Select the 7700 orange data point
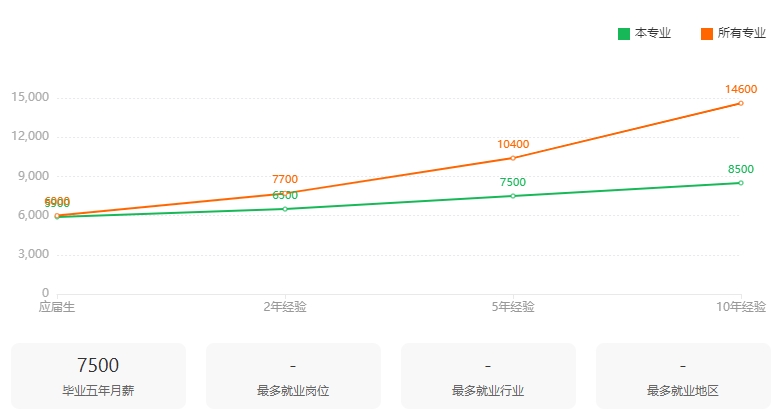The height and width of the screenshot is (419, 781). [285, 193]
